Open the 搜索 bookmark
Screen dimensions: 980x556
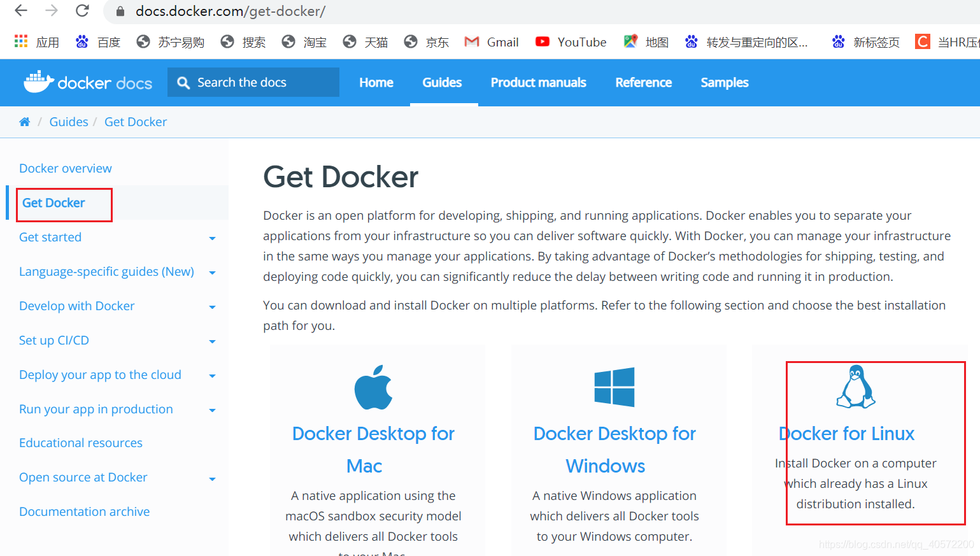243,42
